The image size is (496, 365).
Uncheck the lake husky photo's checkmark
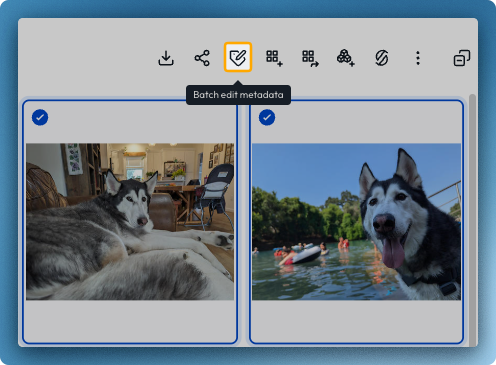pos(267,117)
